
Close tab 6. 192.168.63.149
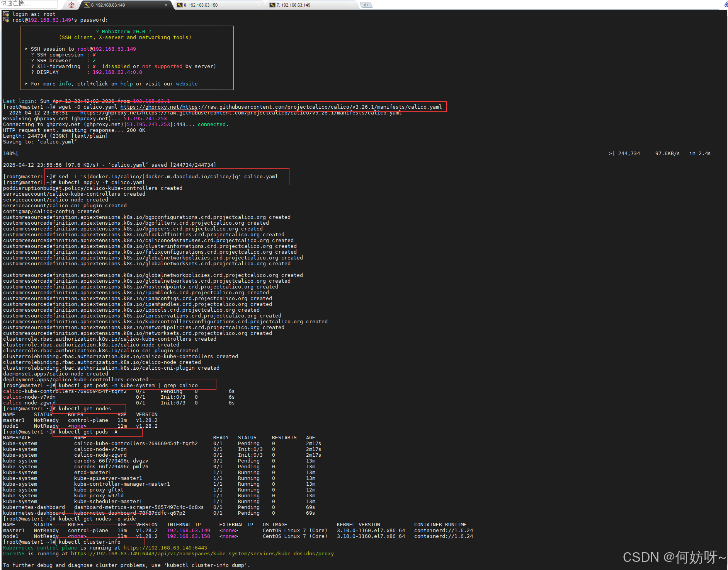pos(166,5)
